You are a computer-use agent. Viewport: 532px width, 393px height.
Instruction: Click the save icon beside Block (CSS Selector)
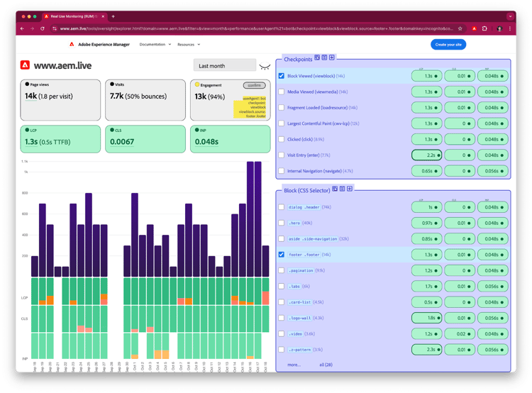coord(343,189)
